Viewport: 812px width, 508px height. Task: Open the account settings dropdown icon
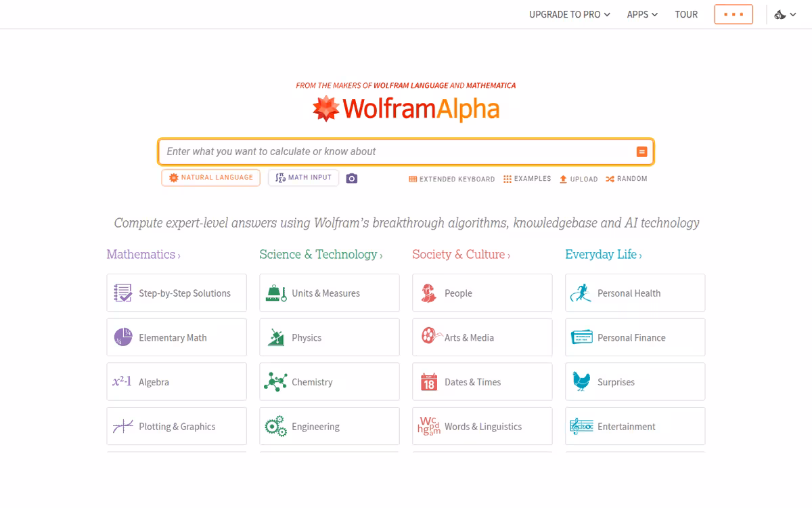(785, 14)
